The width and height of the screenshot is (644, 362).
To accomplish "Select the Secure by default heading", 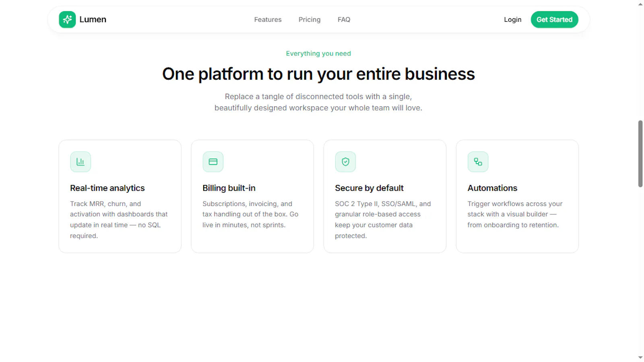I will pos(369,188).
